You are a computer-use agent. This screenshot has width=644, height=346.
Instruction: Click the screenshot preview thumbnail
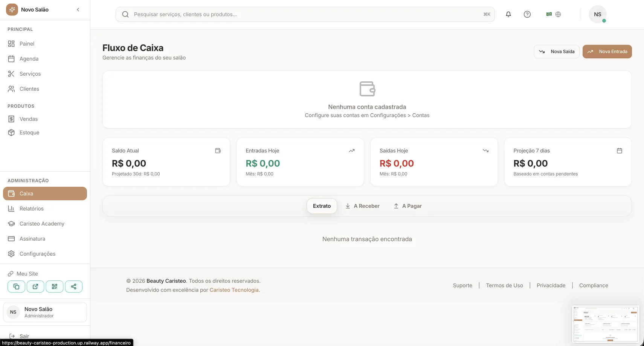pos(606,324)
